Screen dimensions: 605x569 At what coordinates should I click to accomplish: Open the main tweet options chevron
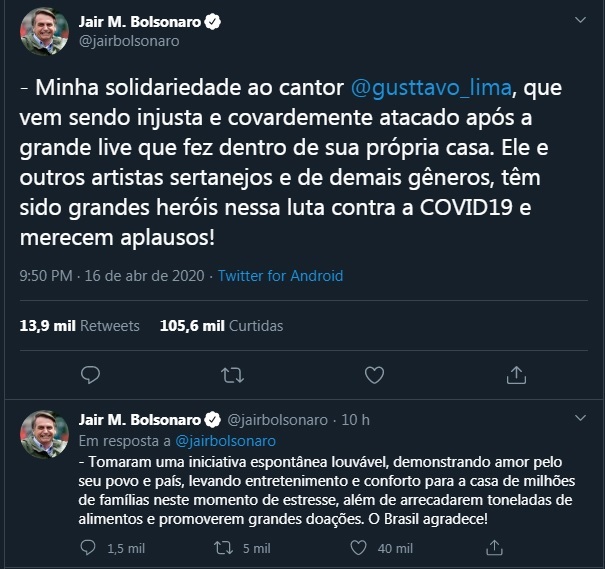580,19
